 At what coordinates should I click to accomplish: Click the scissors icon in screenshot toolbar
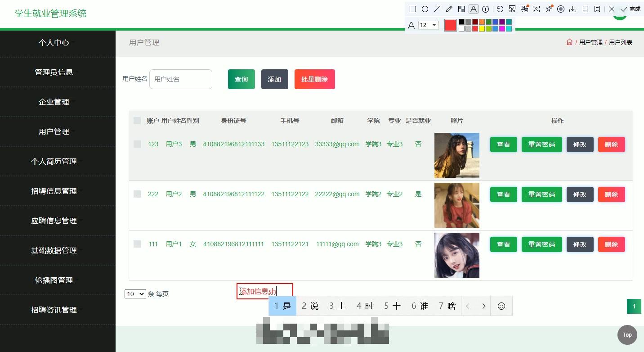coord(512,9)
